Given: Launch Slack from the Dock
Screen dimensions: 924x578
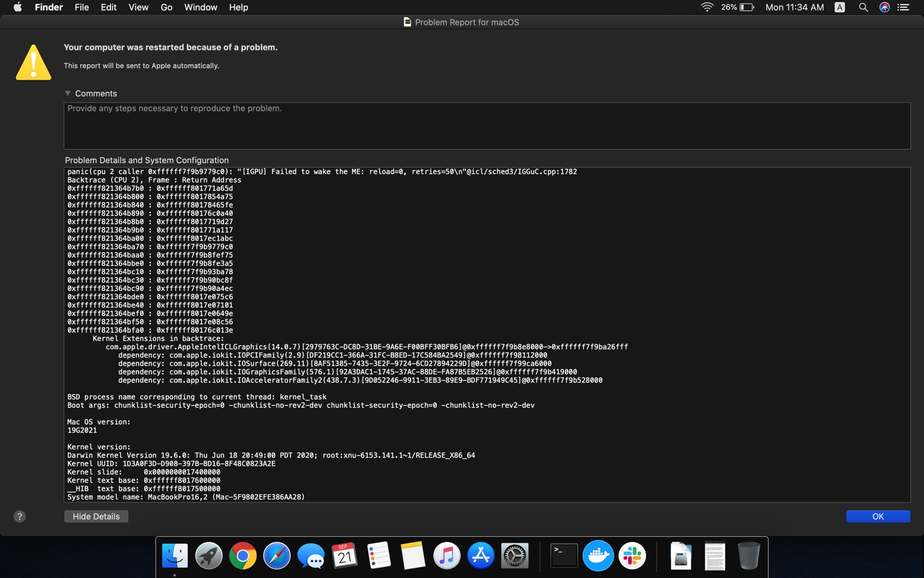Looking at the screenshot, I should click(632, 556).
